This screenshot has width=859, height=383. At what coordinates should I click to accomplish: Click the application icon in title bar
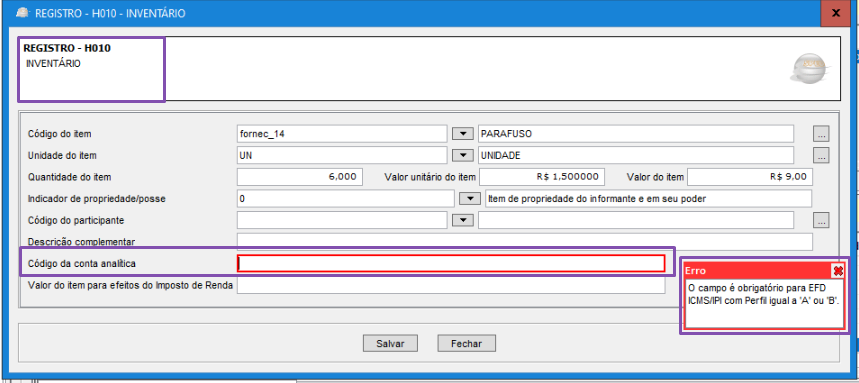pos(23,13)
